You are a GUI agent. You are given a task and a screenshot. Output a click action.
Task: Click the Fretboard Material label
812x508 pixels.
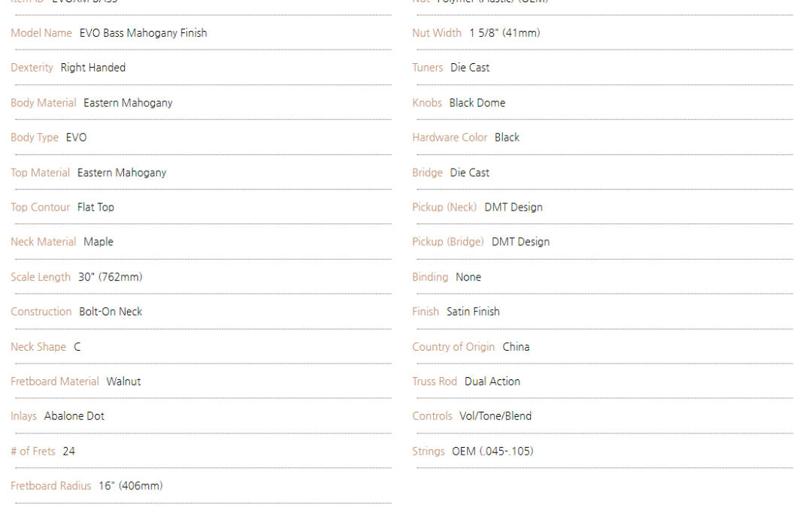click(x=55, y=382)
